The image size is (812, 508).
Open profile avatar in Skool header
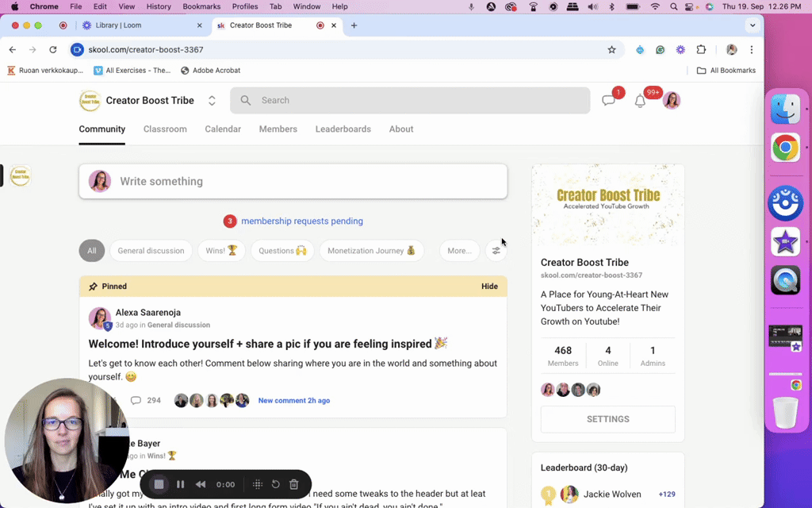[672, 101]
